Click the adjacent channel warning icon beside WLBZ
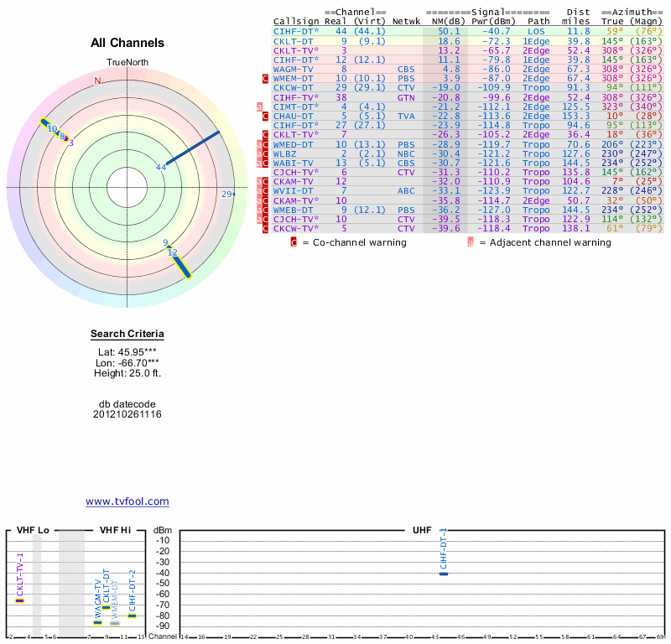This screenshot has width=671, height=644. tap(260, 154)
